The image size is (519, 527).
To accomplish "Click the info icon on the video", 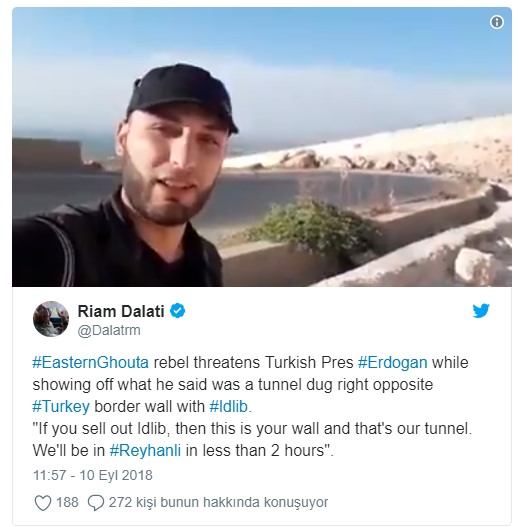I will coord(496,22).
